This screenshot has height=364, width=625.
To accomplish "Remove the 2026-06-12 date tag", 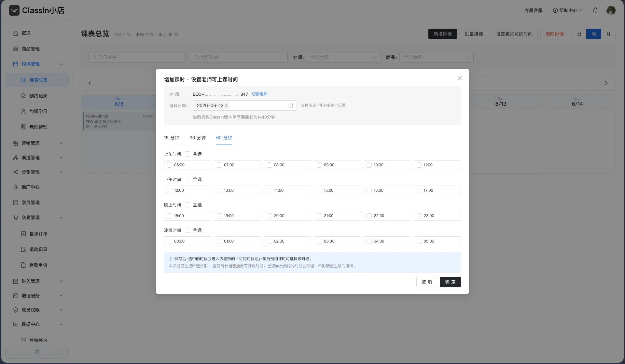I will tap(226, 105).
